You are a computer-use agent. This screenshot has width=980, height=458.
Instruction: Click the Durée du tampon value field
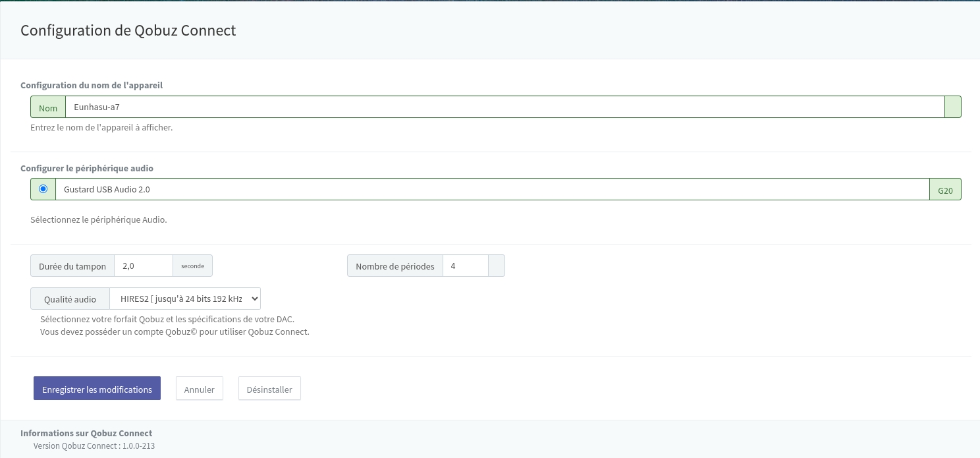[x=143, y=266]
